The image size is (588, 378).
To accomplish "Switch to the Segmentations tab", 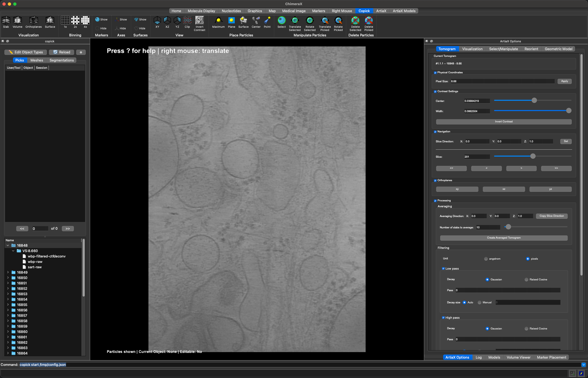I will [62, 60].
